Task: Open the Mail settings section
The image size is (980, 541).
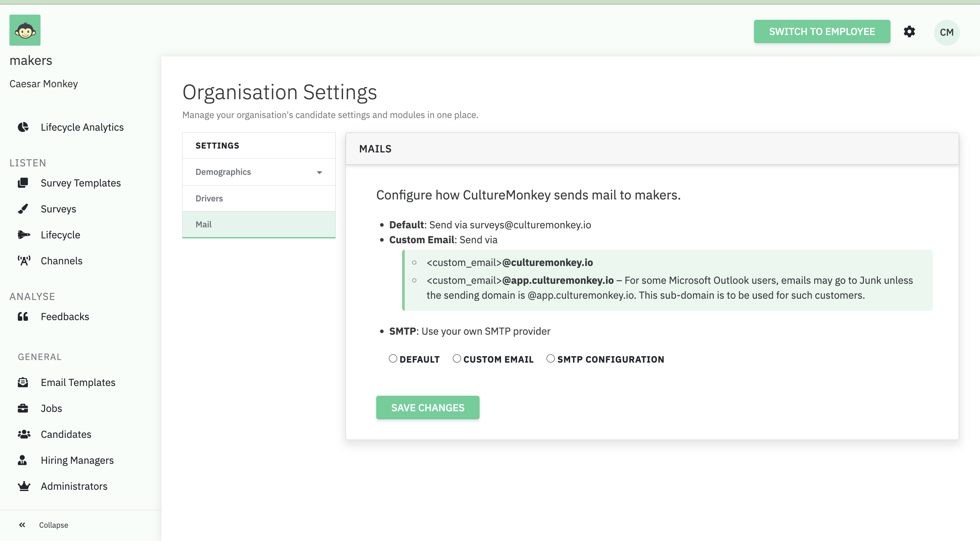Action: pos(259,224)
